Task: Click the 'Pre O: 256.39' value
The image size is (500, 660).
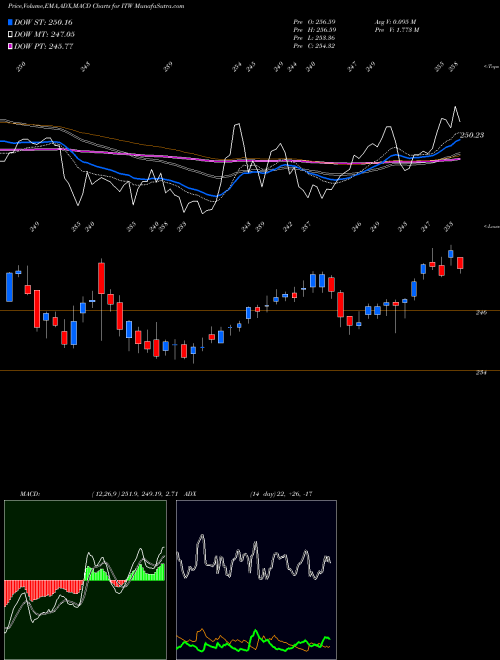Action: pyautogui.click(x=314, y=21)
